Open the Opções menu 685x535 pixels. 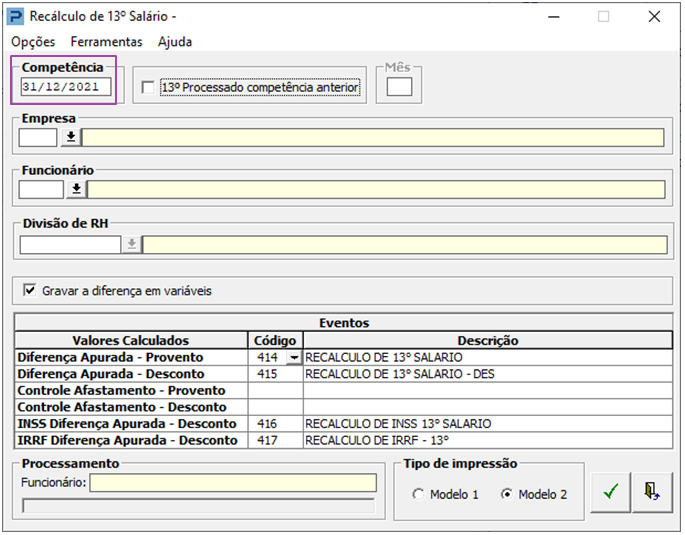[33, 42]
